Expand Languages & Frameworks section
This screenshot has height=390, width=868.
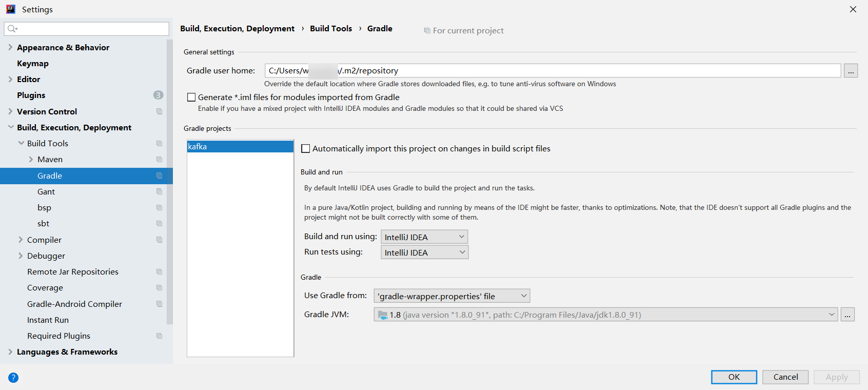coord(10,352)
